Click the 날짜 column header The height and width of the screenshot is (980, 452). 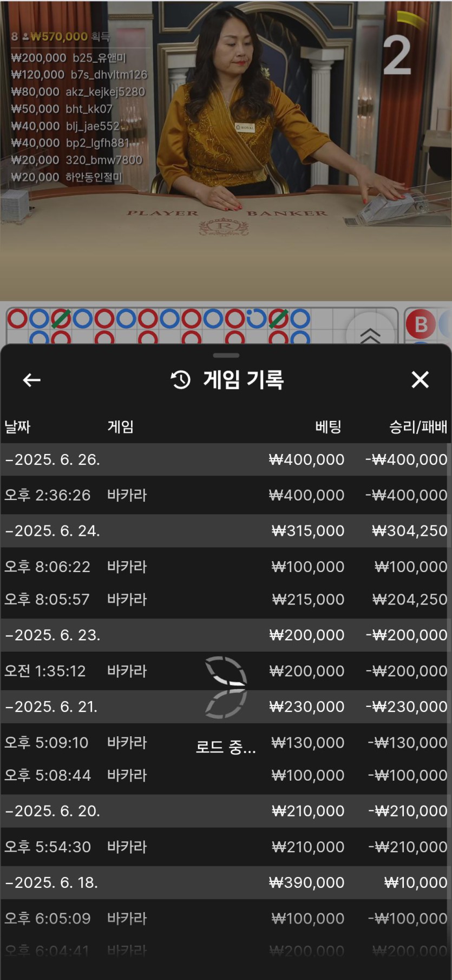(17, 427)
